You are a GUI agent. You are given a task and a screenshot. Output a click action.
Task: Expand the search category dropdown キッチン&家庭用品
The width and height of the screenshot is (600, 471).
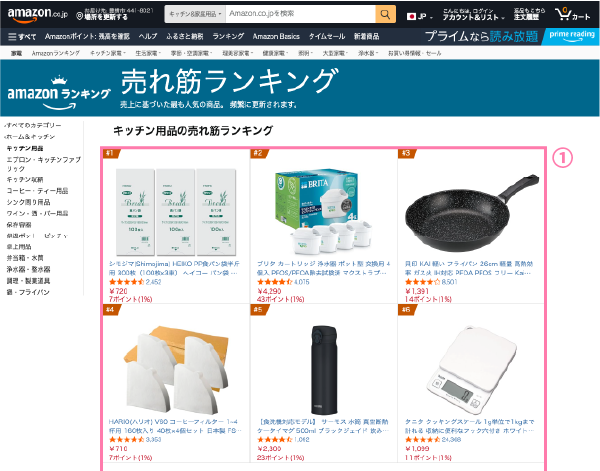[195, 14]
